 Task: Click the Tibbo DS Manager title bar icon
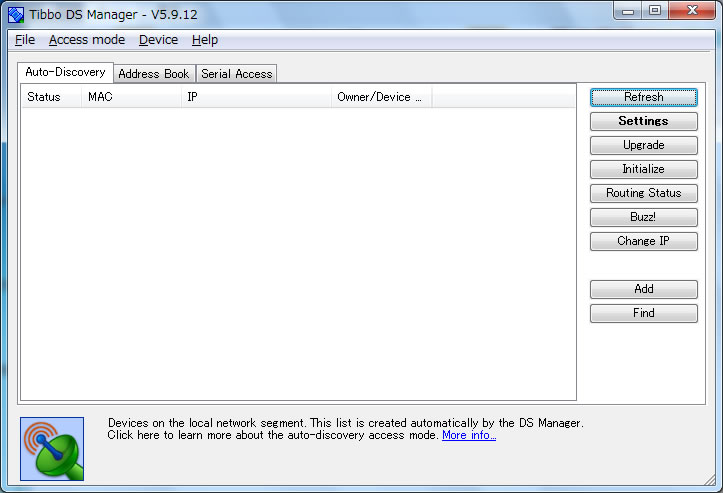coord(16,15)
